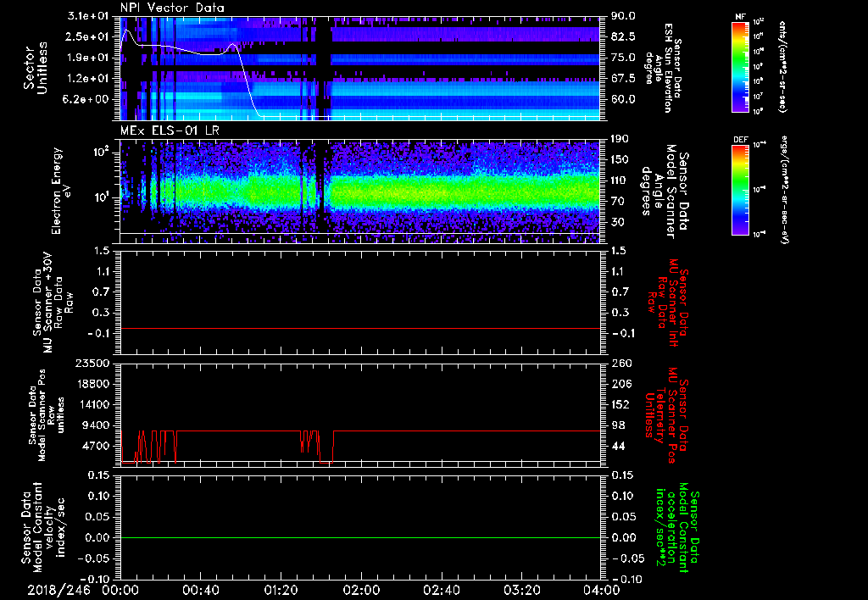Click the 04:00 time tick label

coord(601,590)
